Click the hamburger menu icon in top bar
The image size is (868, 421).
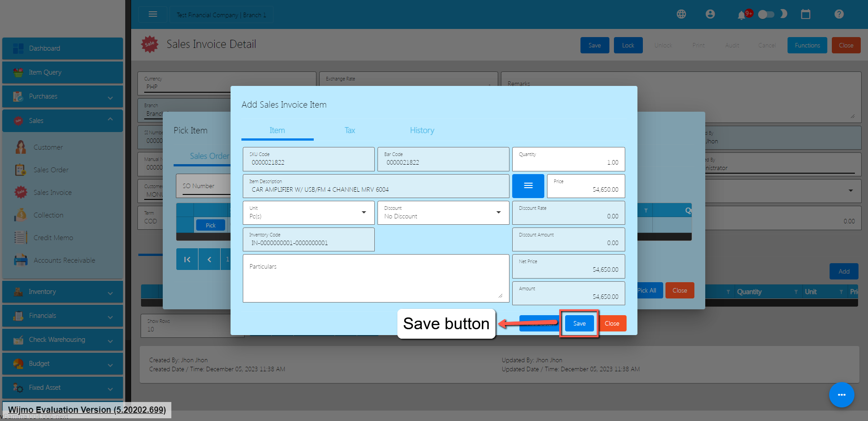click(x=153, y=14)
